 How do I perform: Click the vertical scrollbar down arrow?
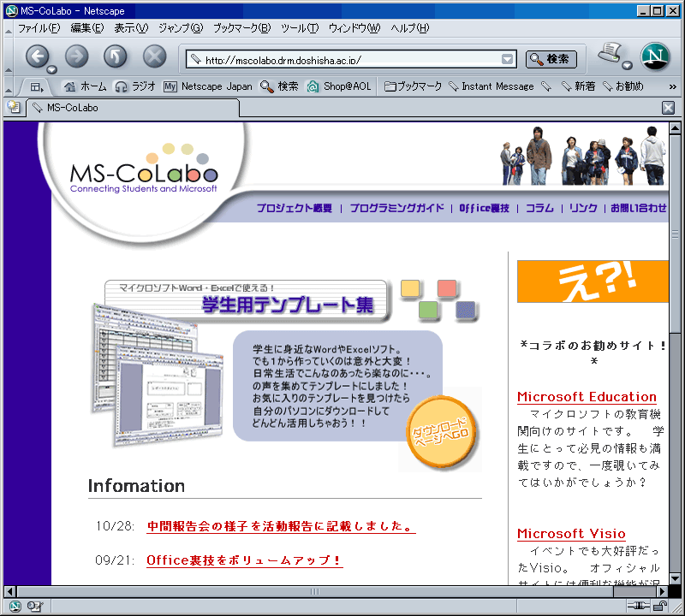click(675, 579)
